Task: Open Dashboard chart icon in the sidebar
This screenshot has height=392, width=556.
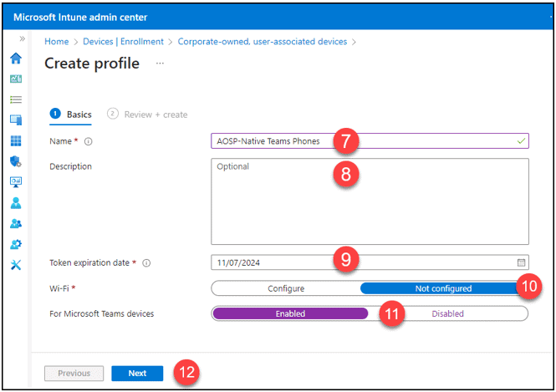Action: [x=16, y=79]
